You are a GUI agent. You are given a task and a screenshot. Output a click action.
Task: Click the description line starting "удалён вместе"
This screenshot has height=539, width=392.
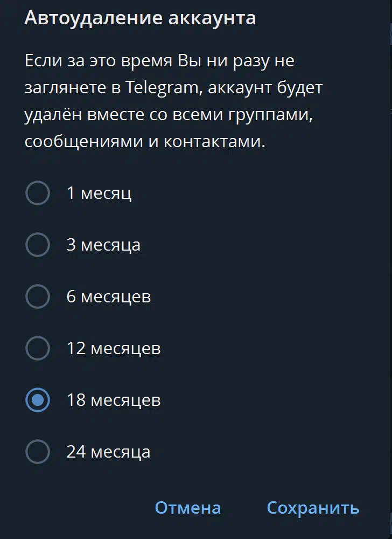click(x=169, y=115)
